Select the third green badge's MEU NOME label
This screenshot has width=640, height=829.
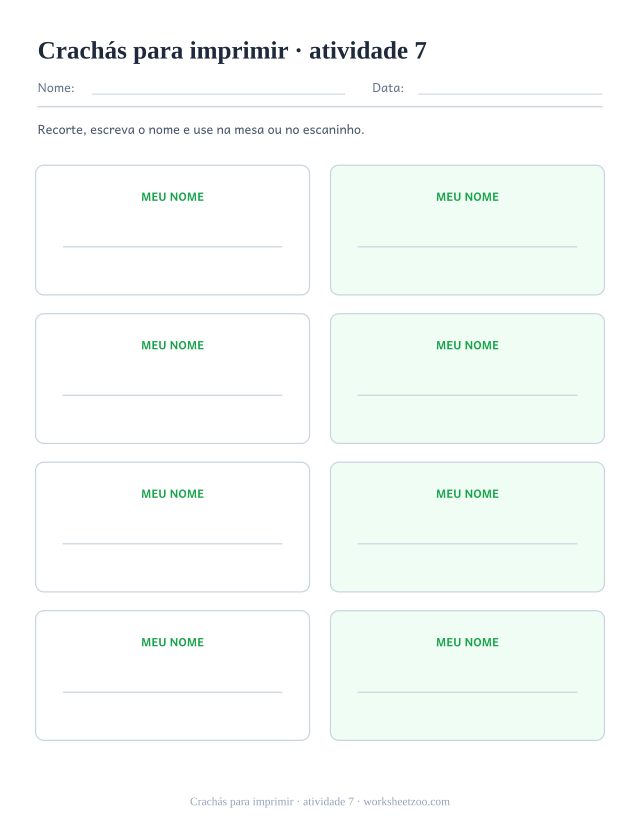(467, 494)
